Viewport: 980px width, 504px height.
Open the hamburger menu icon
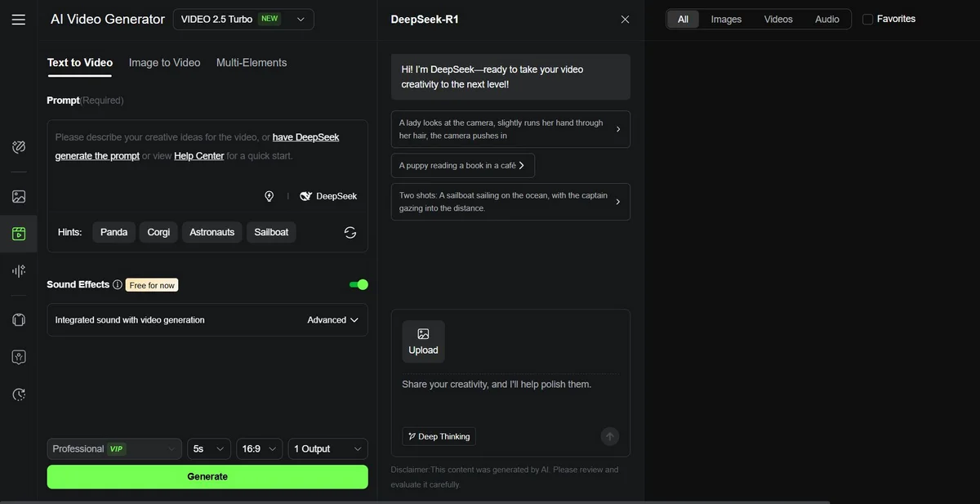pos(19,20)
